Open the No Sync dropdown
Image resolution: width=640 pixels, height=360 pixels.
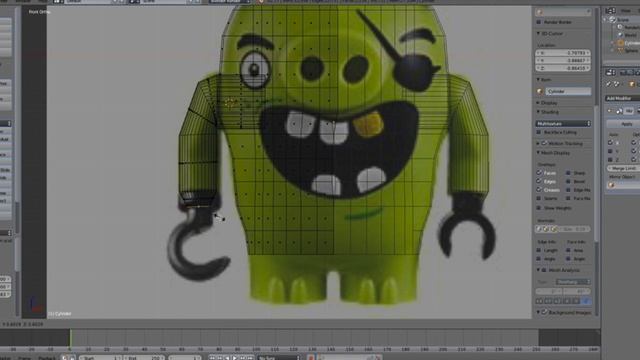point(279,358)
